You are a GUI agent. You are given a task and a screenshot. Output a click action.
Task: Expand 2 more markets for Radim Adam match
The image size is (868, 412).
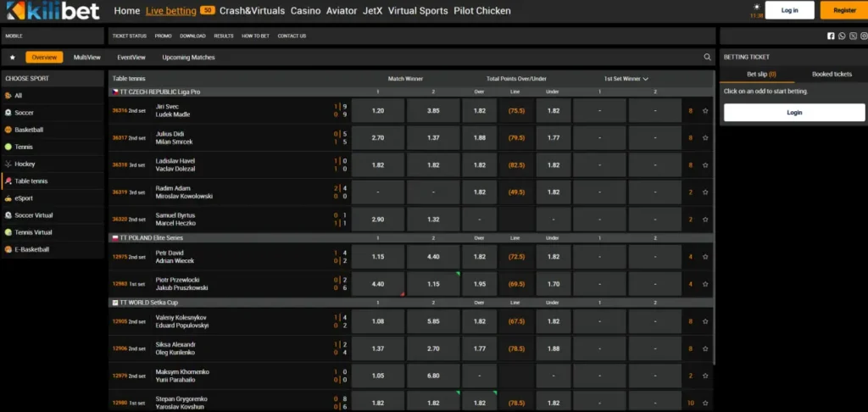[690, 192]
